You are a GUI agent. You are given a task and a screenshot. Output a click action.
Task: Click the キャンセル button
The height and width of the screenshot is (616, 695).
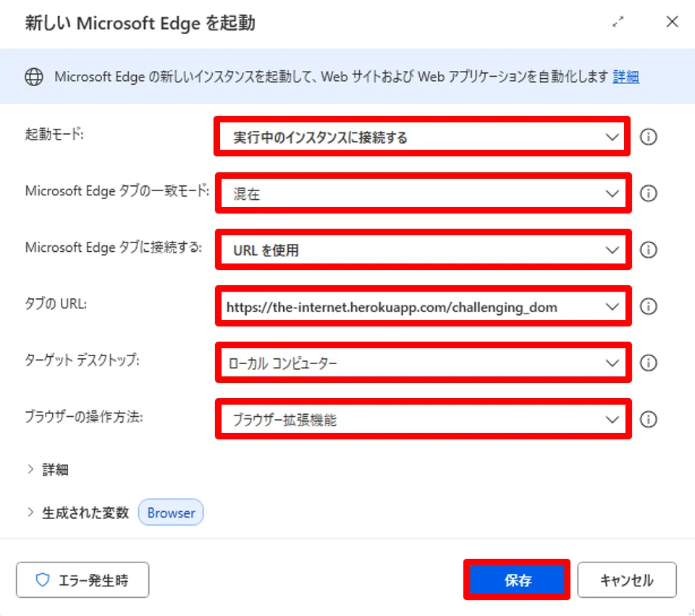627,580
